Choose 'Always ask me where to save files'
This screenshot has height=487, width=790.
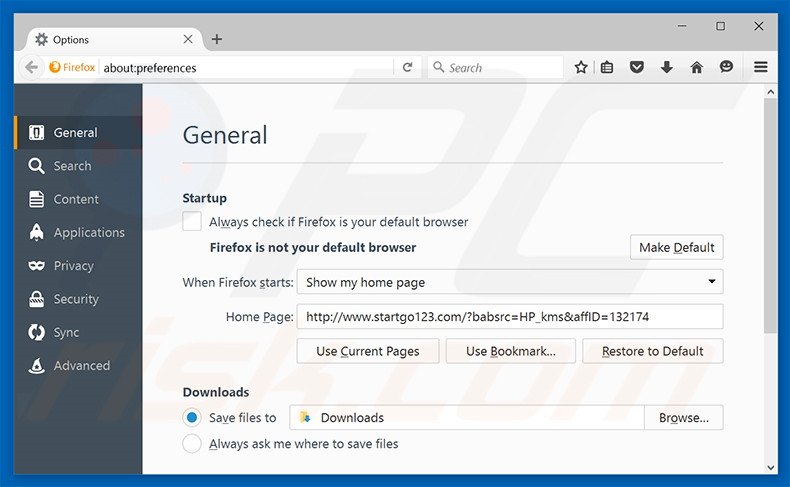coord(192,443)
